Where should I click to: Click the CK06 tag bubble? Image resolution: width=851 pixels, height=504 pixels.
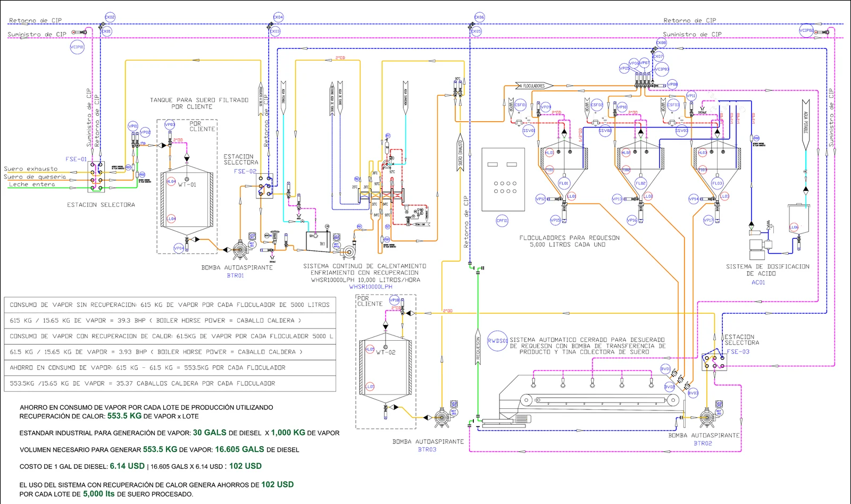pos(479,17)
